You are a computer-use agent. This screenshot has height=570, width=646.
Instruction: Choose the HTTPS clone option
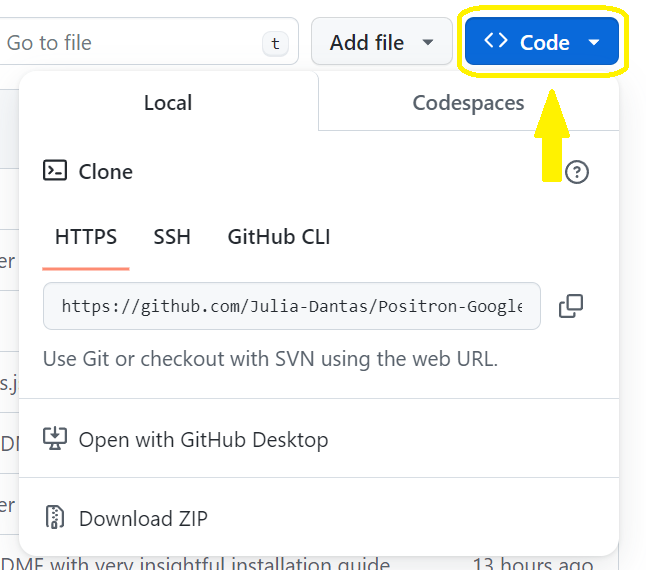pyautogui.click(x=86, y=237)
